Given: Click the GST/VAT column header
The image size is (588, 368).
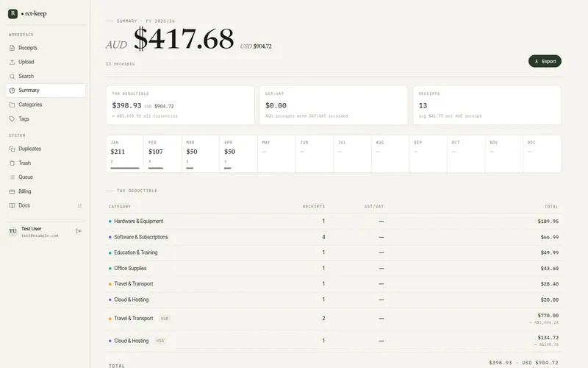Looking at the screenshot, I should click(x=374, y=207).
